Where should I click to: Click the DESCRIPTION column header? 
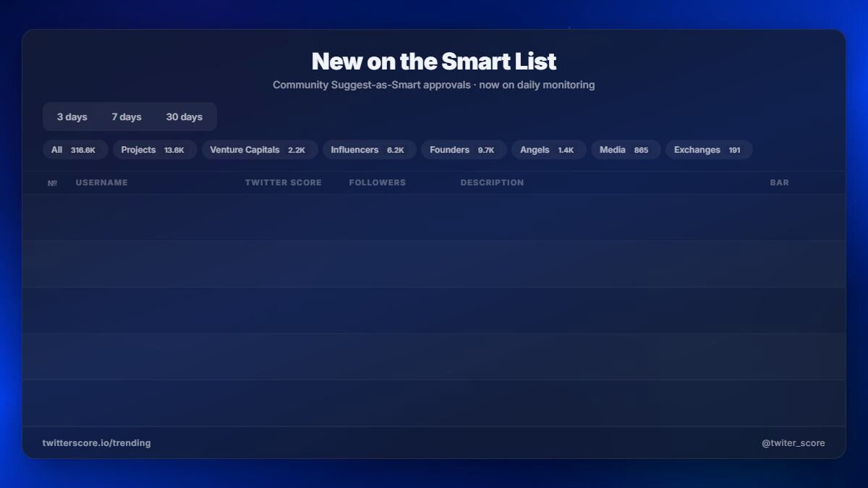493,182
